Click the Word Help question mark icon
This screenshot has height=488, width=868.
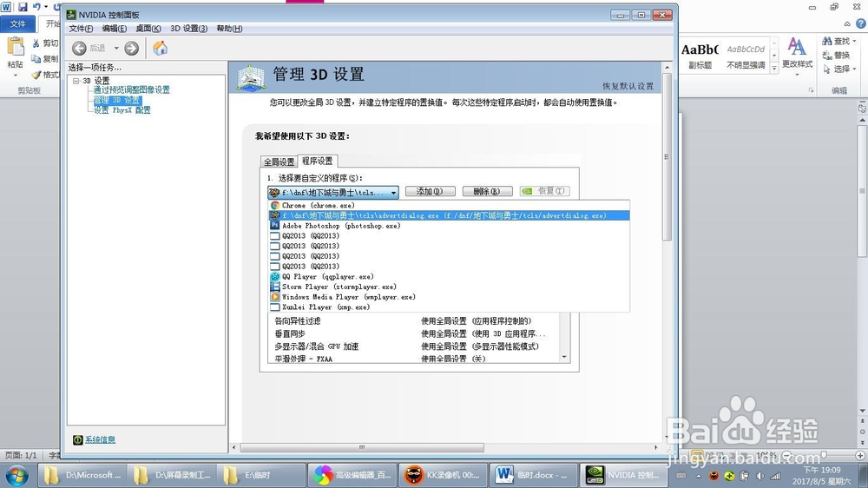(861, 23)
